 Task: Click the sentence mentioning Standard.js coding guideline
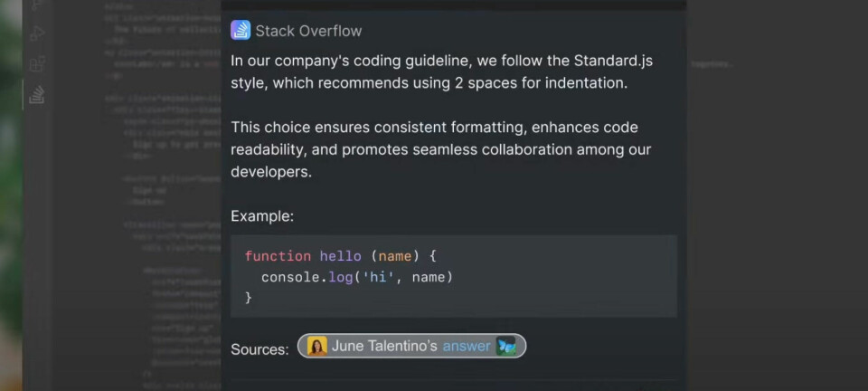pyautogui.click(x=442, y=72)
